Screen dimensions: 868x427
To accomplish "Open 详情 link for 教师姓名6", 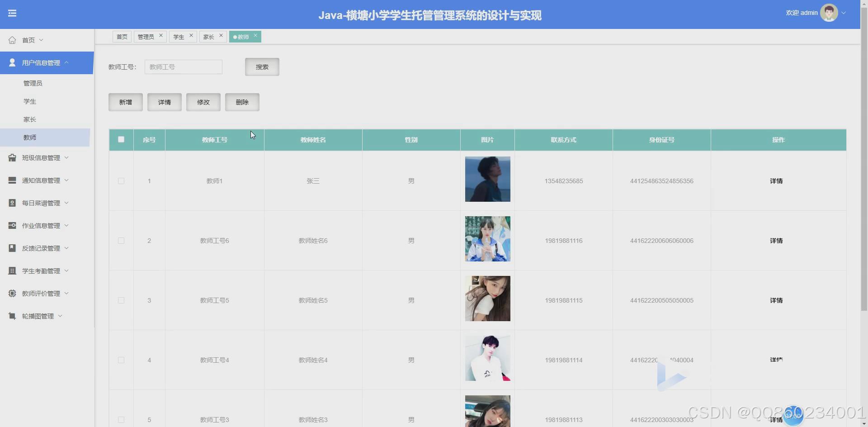I will click(x=776, y=241).
